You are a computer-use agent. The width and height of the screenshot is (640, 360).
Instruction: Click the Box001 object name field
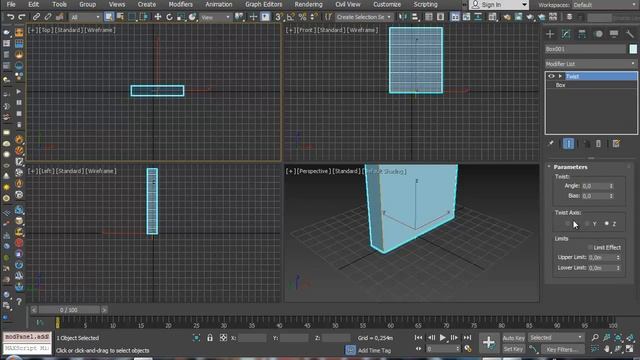click(585, 49)
